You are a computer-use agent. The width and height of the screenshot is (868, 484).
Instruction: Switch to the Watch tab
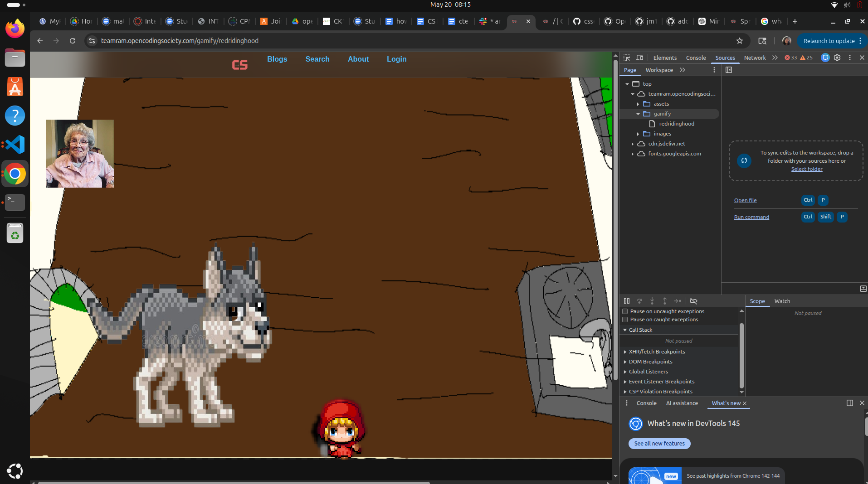782,301
